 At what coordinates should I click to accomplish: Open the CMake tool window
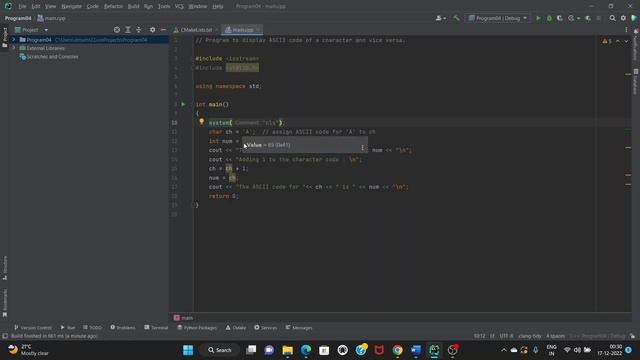point(236,328)
